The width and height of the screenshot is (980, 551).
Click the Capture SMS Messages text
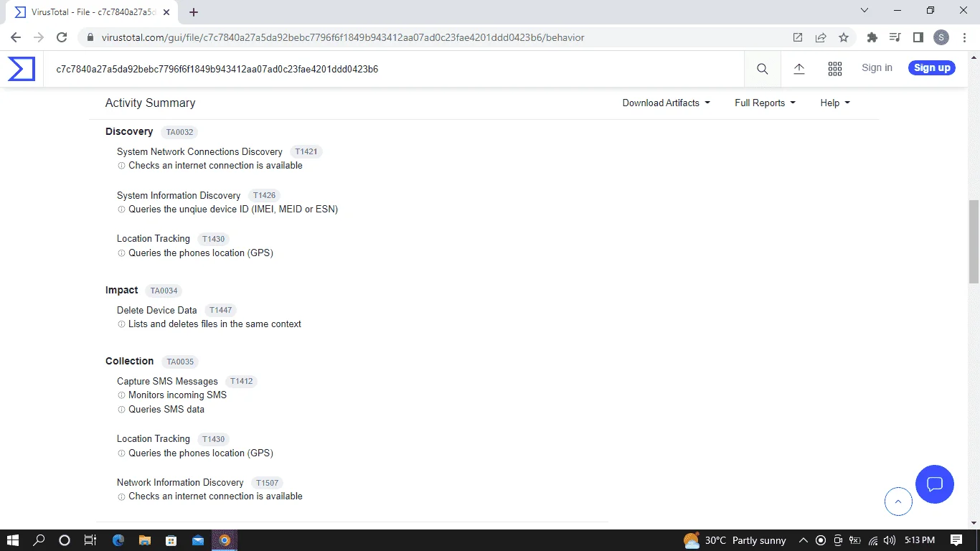point(167,382)
